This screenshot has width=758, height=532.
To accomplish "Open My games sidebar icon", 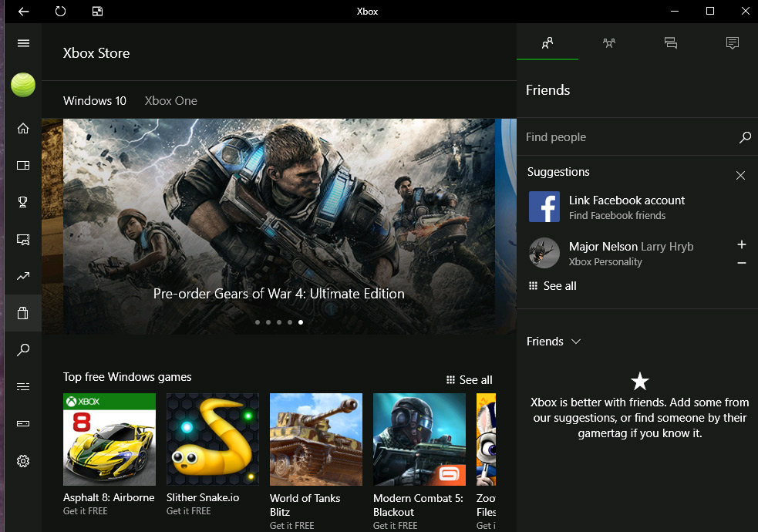I will click(23, 165).
